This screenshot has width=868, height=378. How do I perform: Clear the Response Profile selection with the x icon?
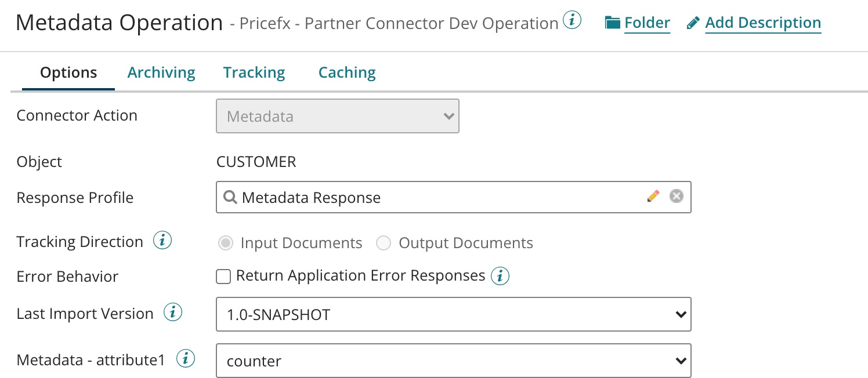coord(676,197)
